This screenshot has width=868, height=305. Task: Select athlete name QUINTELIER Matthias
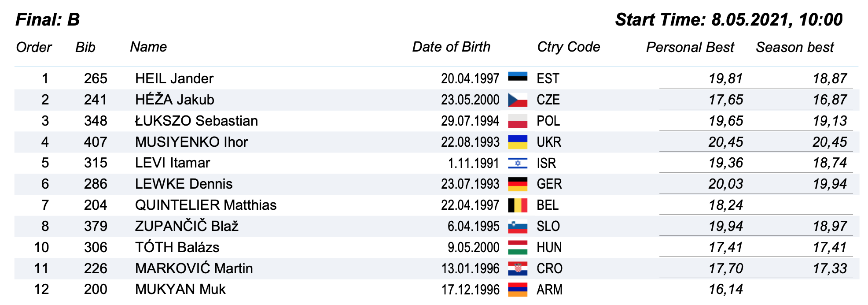click(206, 205)
